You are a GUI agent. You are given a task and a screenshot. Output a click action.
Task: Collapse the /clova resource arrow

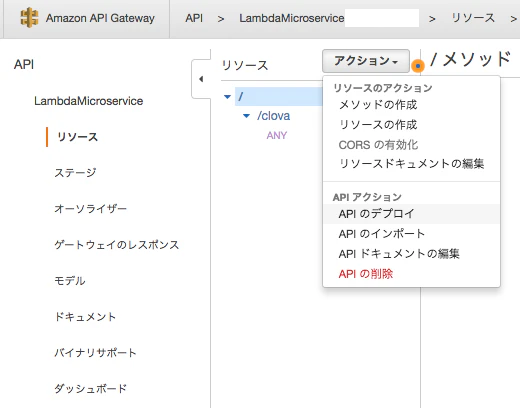(247, 116)
